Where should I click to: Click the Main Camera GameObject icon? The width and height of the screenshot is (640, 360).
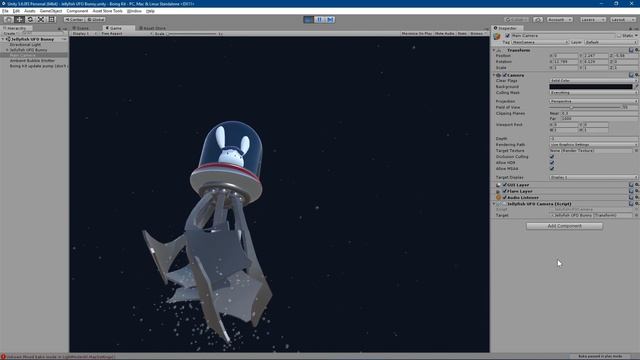497,37
